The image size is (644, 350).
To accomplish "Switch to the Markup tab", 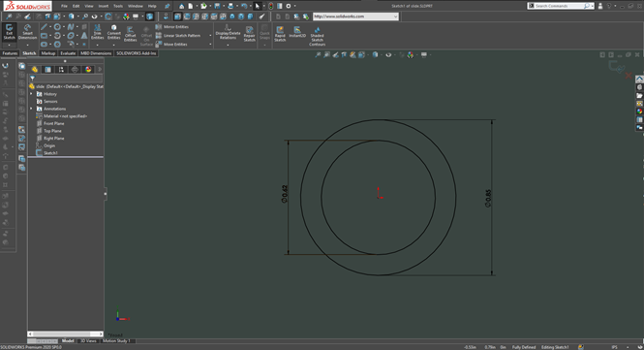I will point(48,53).
